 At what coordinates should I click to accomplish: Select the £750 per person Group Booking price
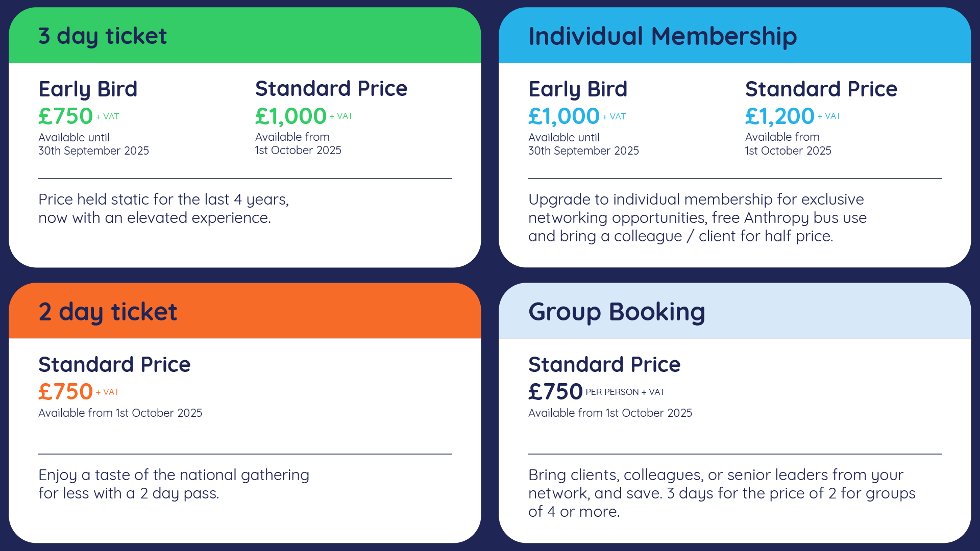(x=556, y=392)
